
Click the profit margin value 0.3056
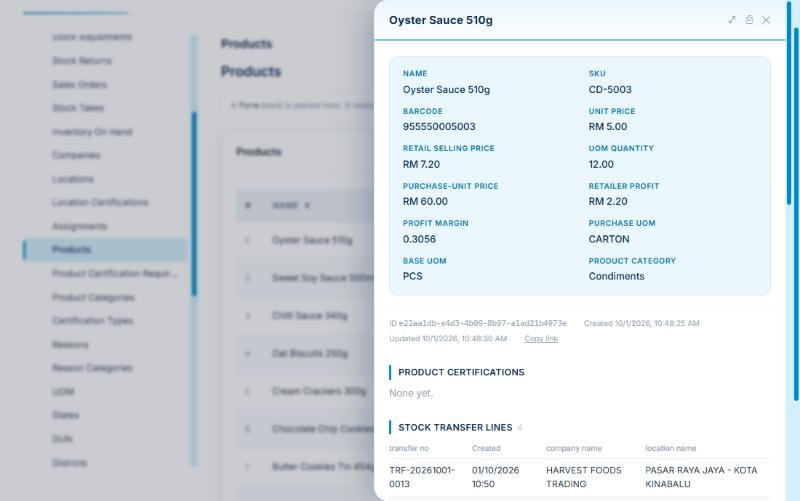click(419, 239)
